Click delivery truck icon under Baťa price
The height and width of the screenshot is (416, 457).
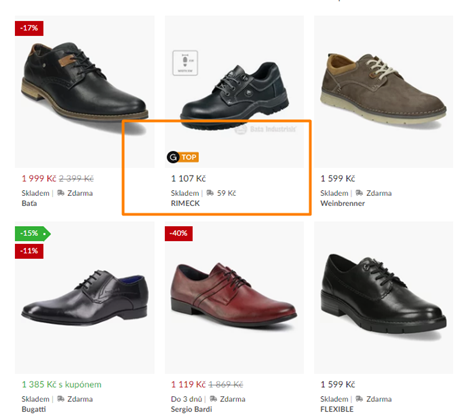tap(61, 193)
